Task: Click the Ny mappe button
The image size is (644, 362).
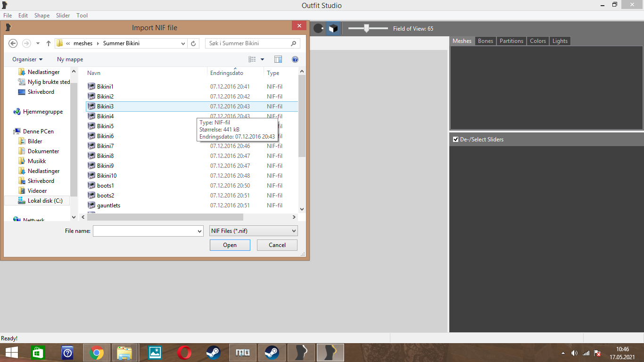Action: click(x=70, y=59)
